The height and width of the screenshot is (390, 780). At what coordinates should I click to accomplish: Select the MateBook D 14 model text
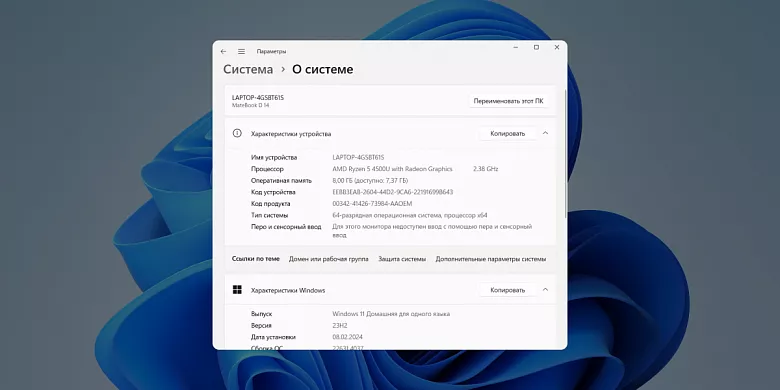[x=250, y=105]
